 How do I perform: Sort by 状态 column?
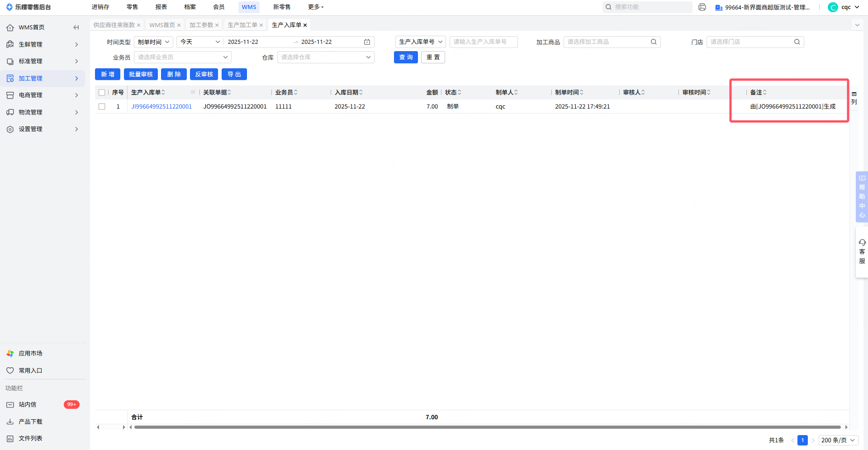(460, 93)
